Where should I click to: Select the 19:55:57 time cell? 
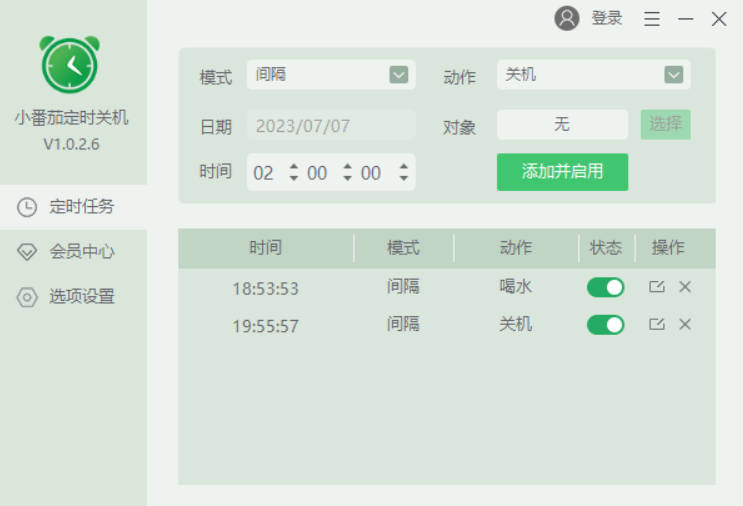point(265,326)
